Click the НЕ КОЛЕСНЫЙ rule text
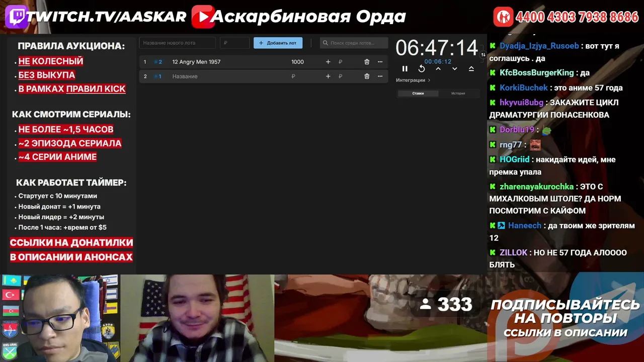Viewport: 644px width, 362px height. pyautogui.click(x=51, y=61)
